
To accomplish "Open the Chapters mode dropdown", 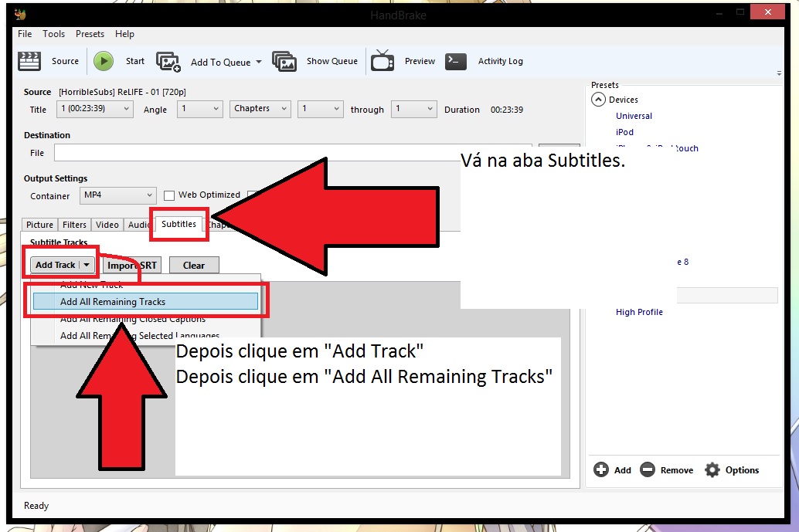I will (x=260, y=109).
